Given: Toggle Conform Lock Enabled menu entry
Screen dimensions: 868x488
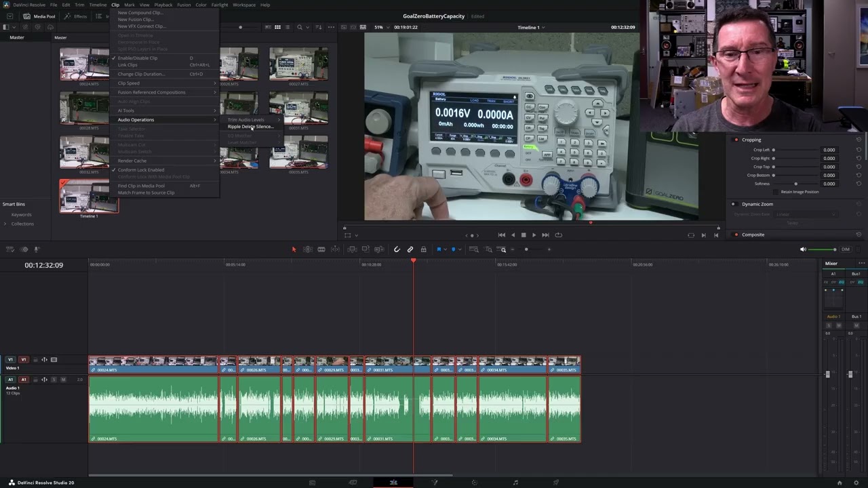Looking at the screenshot, I should point(140,169).
